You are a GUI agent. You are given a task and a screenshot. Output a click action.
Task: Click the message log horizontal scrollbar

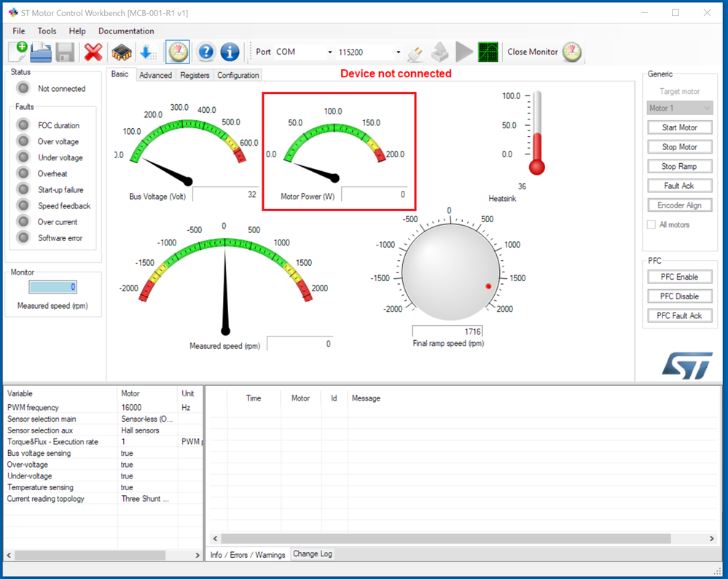[x=446, y=539]
